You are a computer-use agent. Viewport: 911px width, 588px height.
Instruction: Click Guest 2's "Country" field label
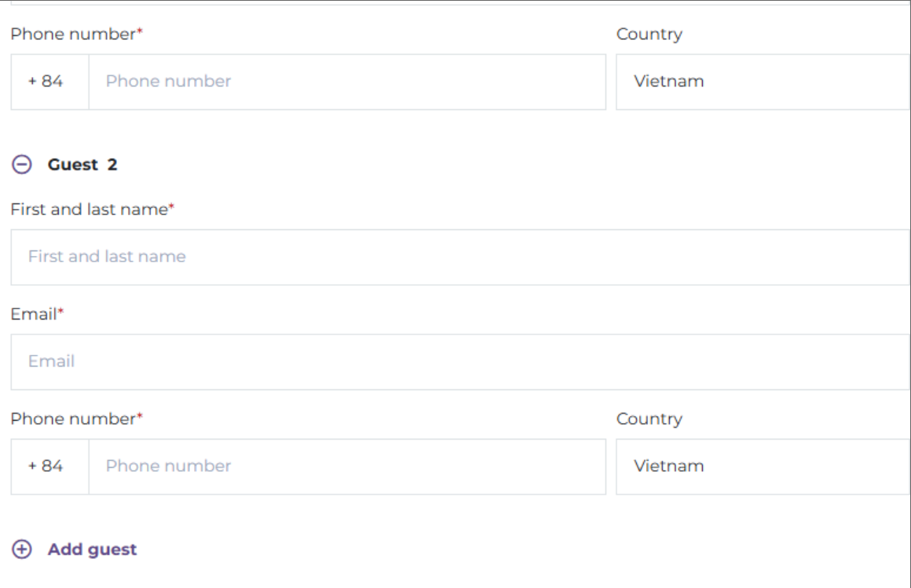click(x=649, y=419)
